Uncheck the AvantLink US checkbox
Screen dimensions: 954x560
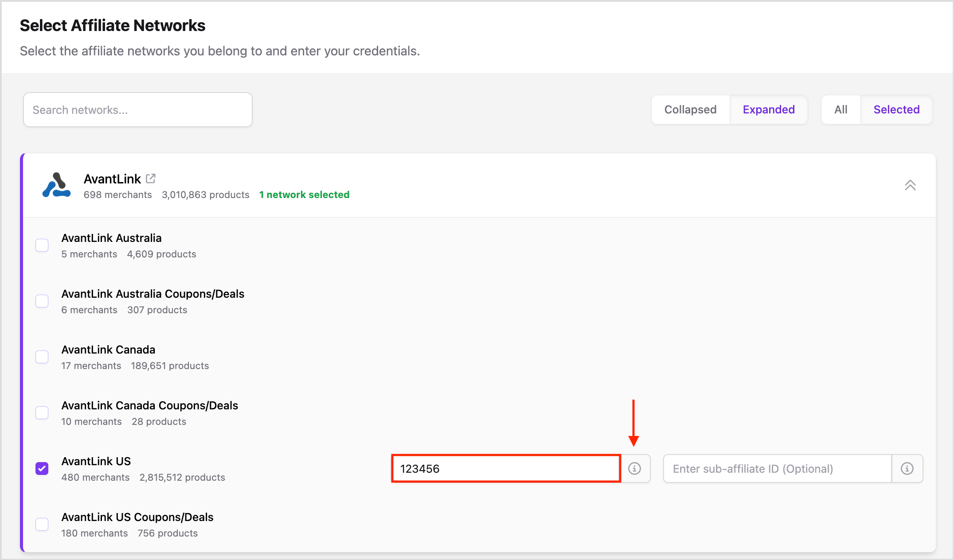42,468
